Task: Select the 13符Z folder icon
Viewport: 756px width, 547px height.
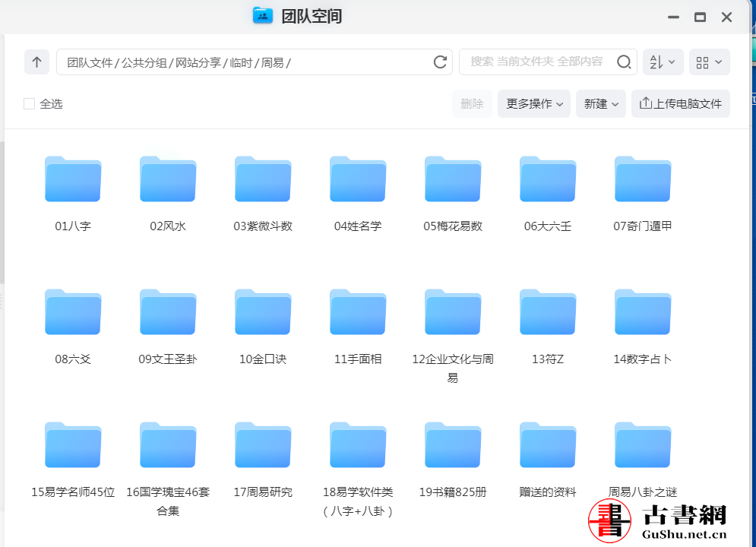Action: [x=548, y=311]
